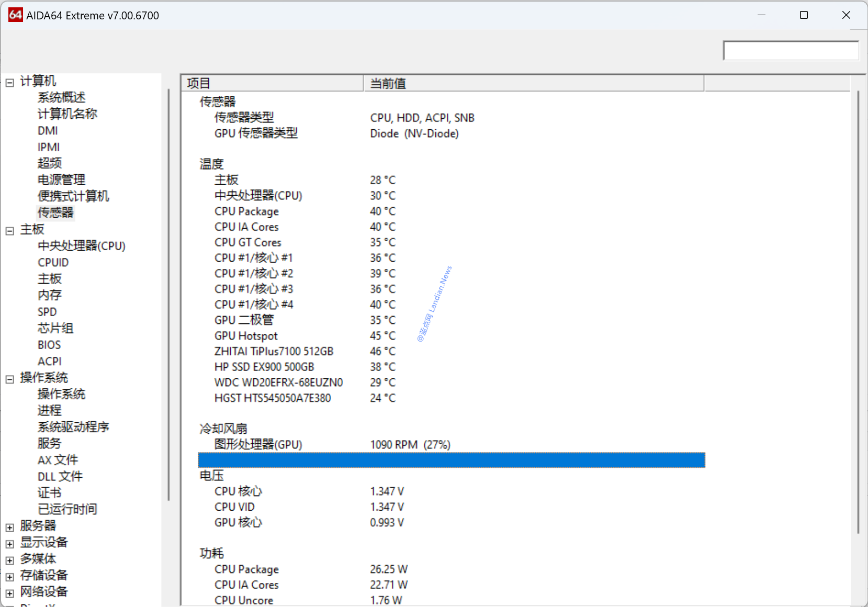Screen dimensions: 868x607
Task: Open 电源管理 from the tree
Action: pyautogui.click(x=61, y=180)
